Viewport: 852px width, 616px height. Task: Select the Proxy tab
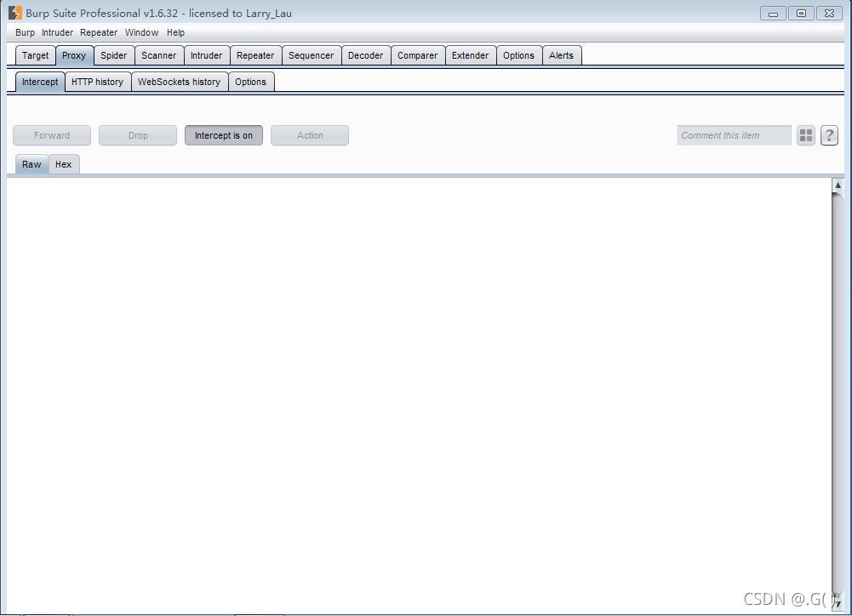coord(74,55)
